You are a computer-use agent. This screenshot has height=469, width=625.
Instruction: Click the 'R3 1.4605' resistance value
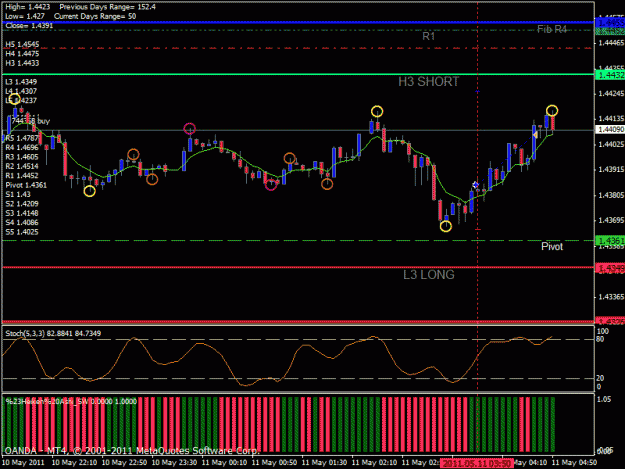(x=22, y=157)
